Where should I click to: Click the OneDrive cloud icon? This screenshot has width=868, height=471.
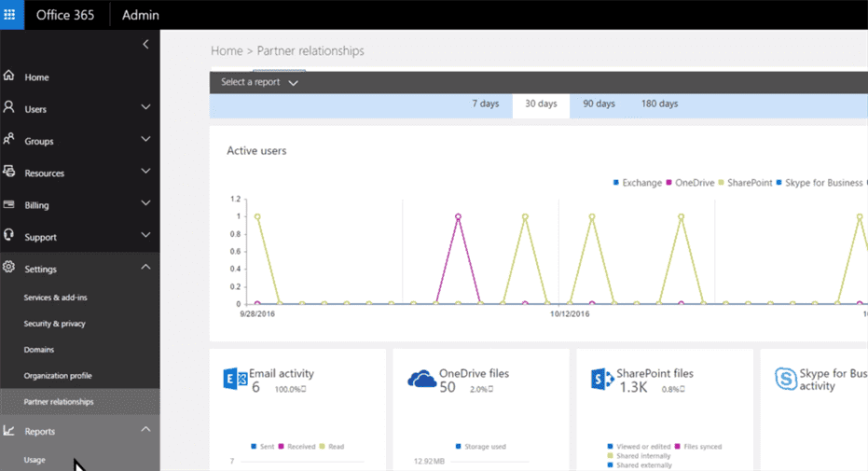[421, 379]
